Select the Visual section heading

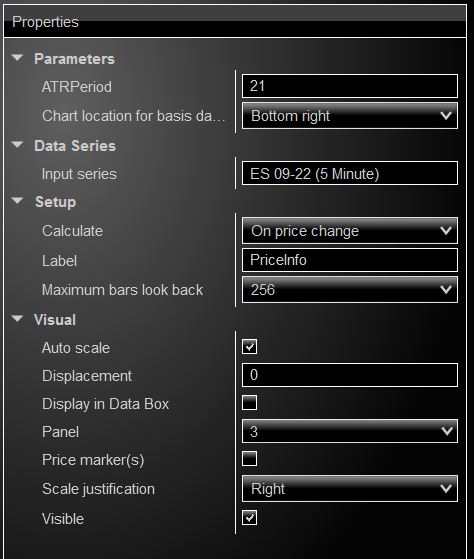click(x=55, y=319)
